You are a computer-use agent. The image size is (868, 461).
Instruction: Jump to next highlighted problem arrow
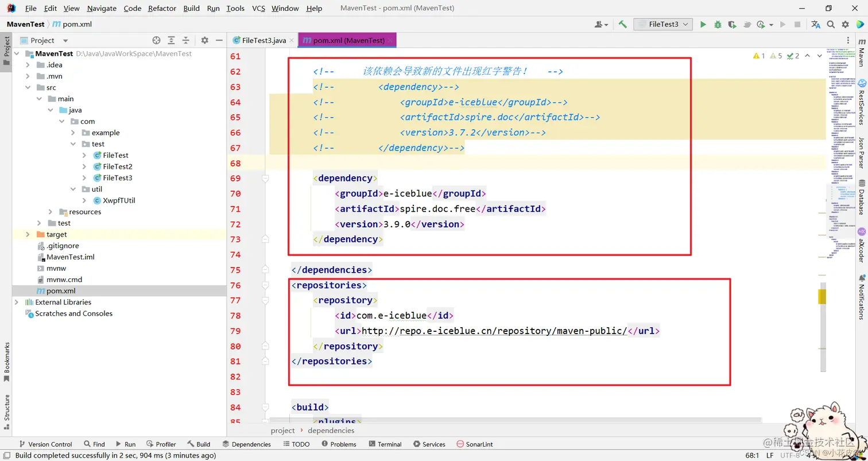pyautogui.click(x=819, y=56)
